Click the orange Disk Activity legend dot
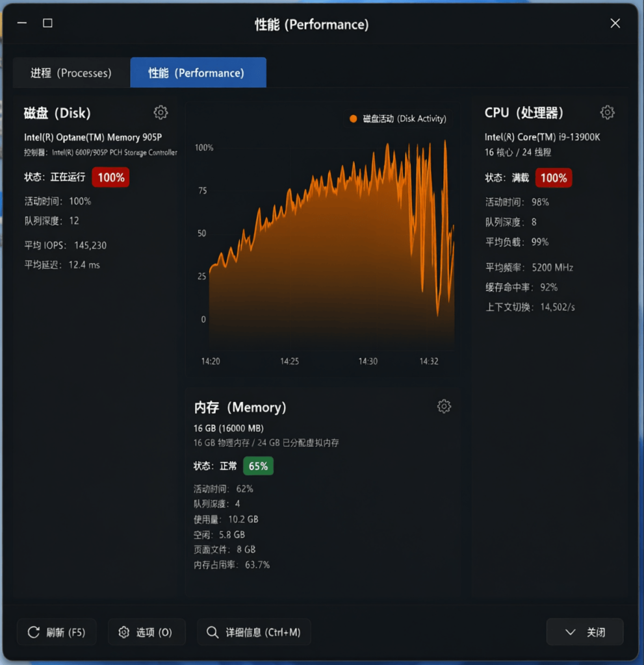This screenshot has height=665, width=644. 353,119
